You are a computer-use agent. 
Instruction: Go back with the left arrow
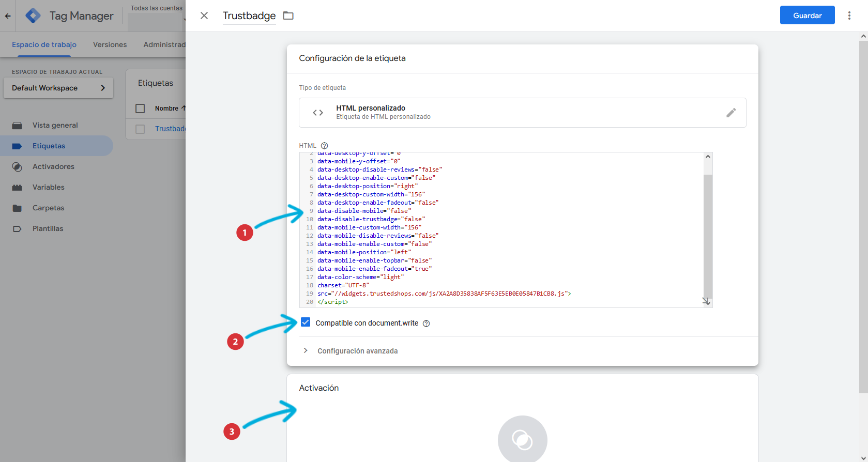pyautogui.click(x=8, y=16)
